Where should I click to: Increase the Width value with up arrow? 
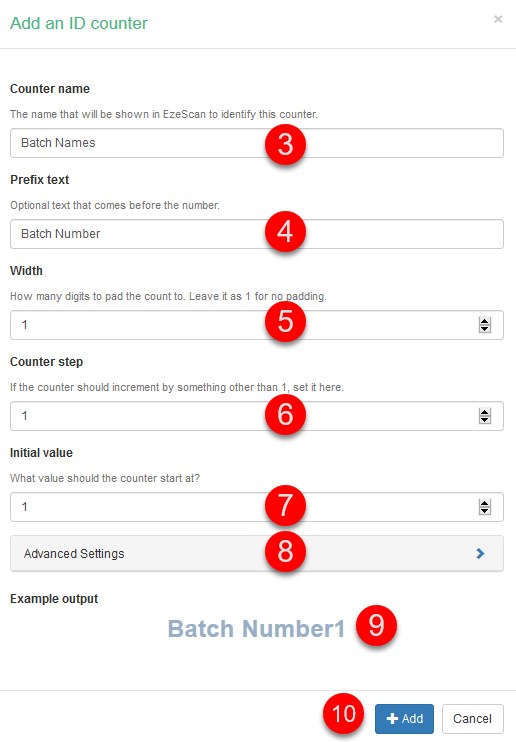click(484, 322)
